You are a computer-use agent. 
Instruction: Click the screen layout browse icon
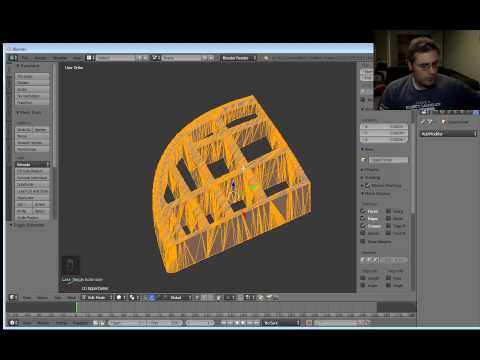click(89, 58)
